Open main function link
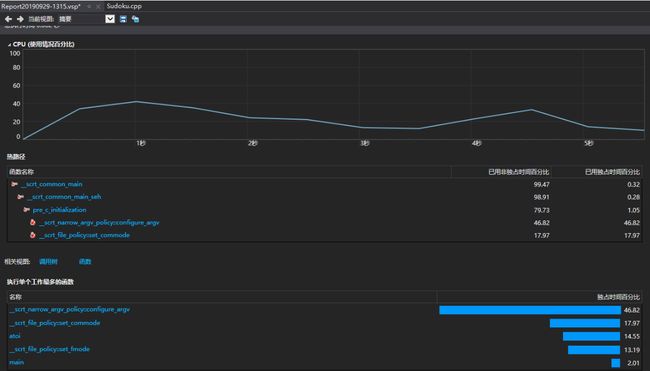Viewport: 650px width, 371px height. click(17, 362)
